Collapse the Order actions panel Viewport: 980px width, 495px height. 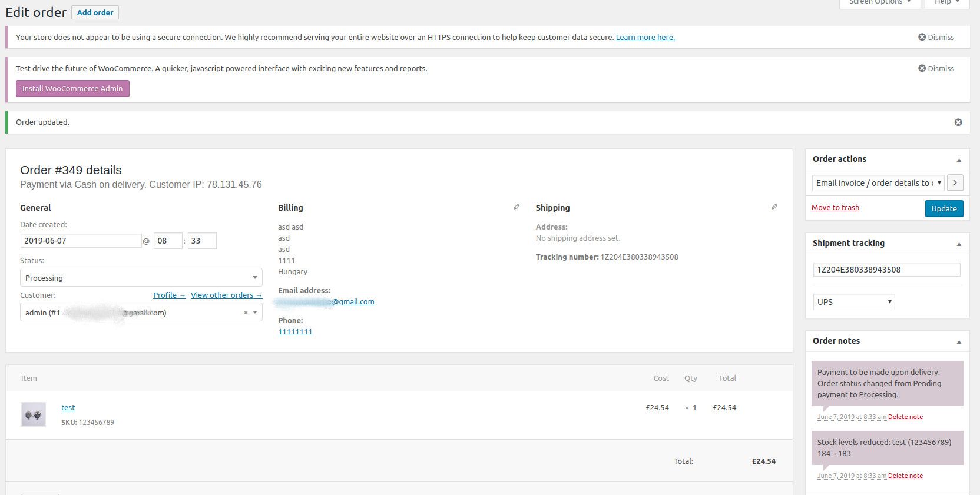[959, 160]
